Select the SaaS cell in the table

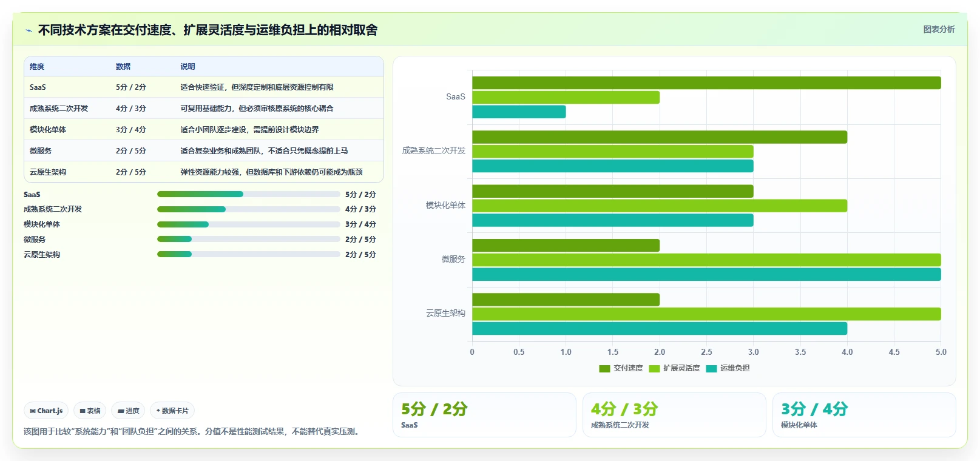pyautogui.click(x=38, y=87)
